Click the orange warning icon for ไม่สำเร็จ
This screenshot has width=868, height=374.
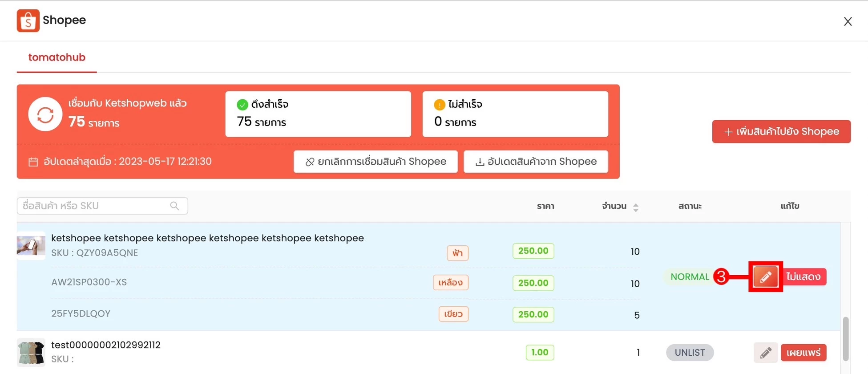(439, 105)
